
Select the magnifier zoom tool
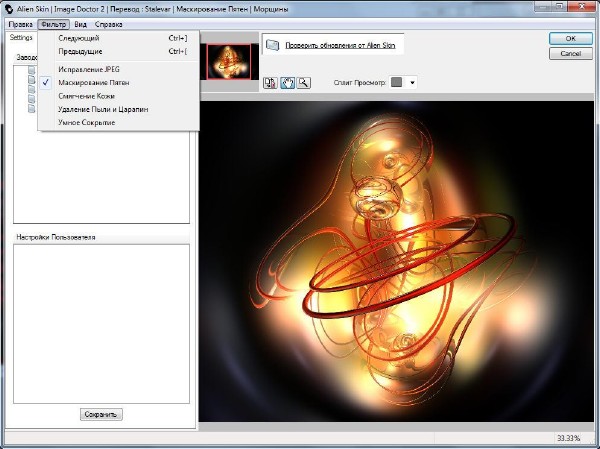[x=303, y=83]
